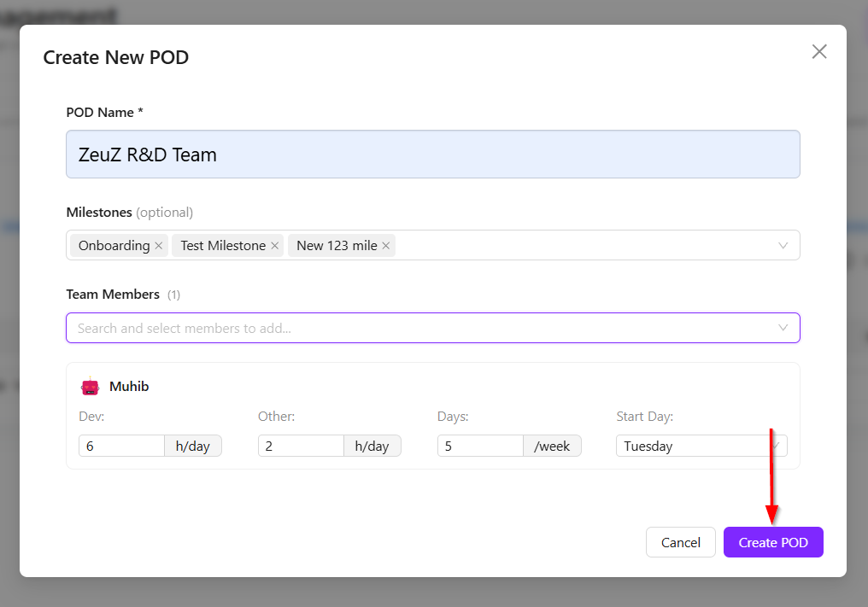Viewport: 868px width, 607px height.
Task: Click the Other hours input field
Action: pyautogui.click(x=301, y=446)
